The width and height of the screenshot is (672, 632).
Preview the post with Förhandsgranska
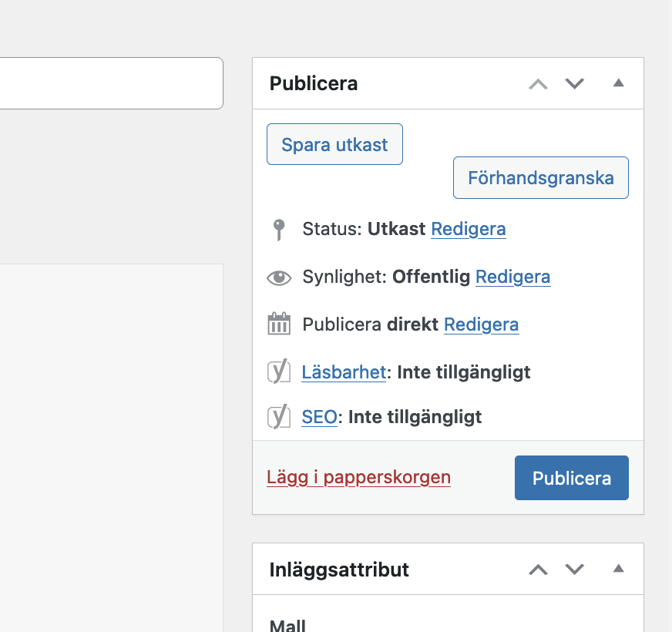[540, 177]
